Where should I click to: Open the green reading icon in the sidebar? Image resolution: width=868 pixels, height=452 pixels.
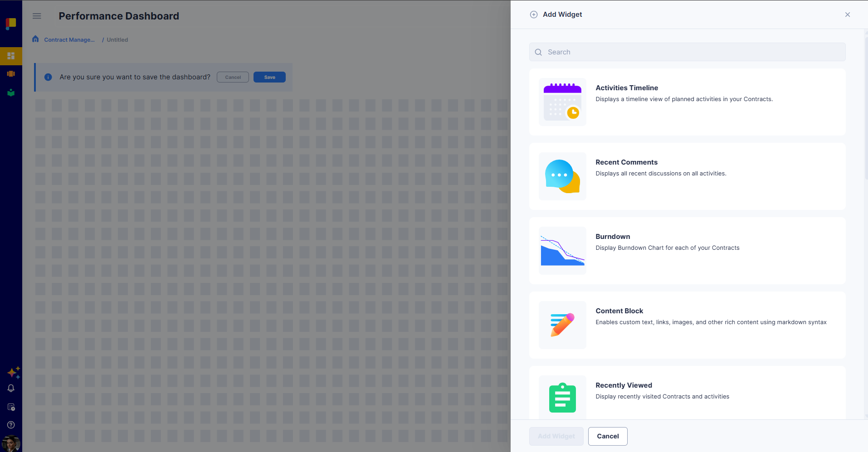pyautogui.click(x=11, y=92)
